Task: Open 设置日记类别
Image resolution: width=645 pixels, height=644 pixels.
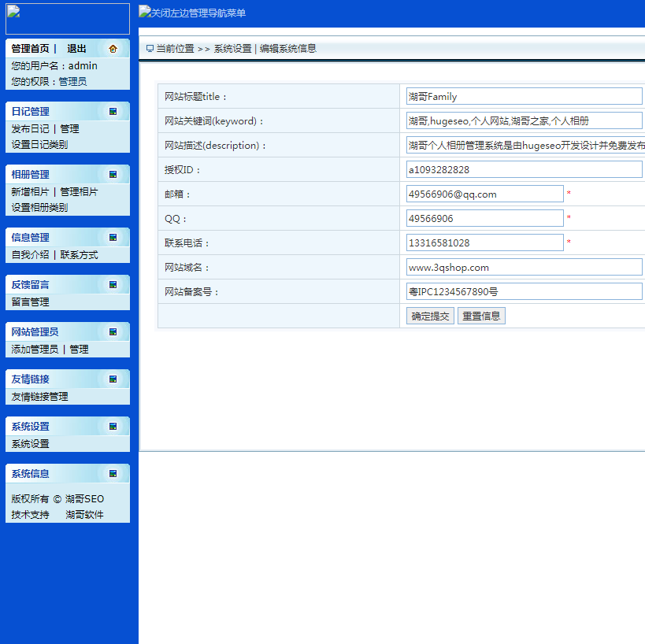Action: 39,144
